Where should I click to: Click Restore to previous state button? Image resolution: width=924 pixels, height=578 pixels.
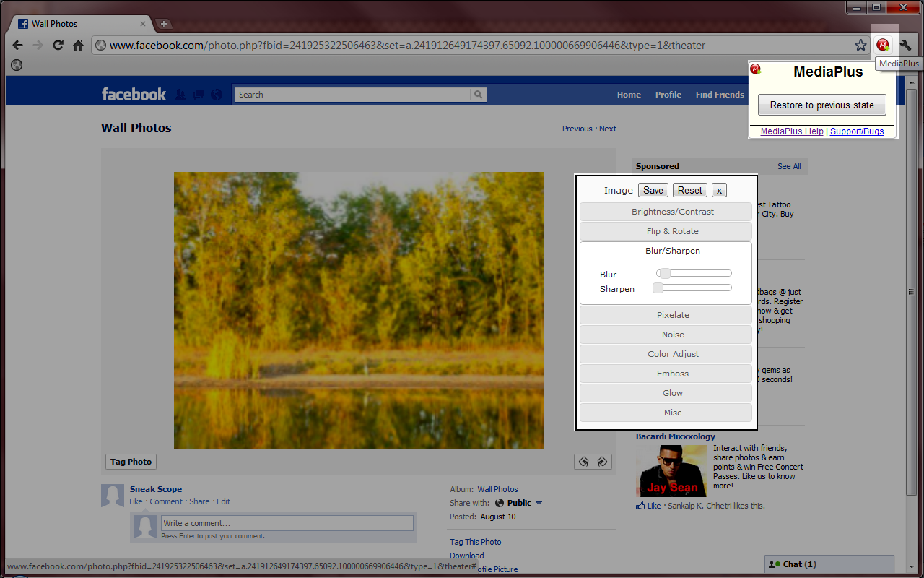click(x=822, y=105)
